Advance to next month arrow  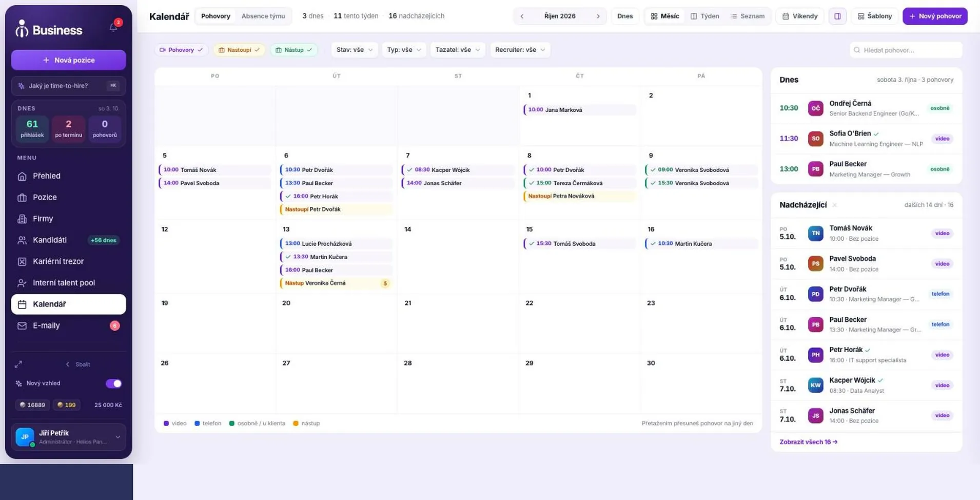pos(598,16)
